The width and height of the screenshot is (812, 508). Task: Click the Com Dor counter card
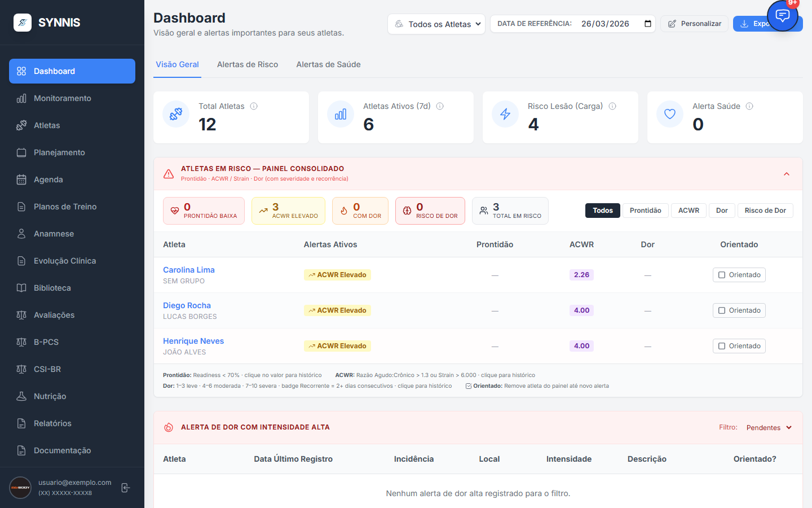[x=360, y=211]
